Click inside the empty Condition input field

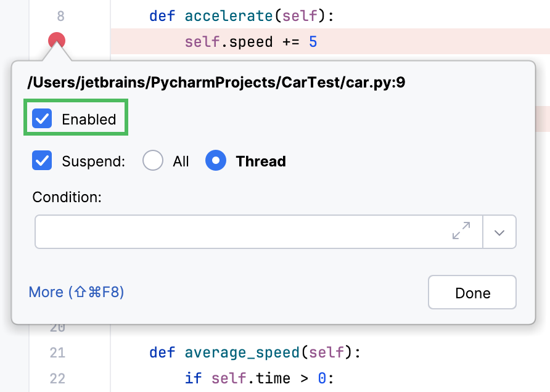(247, 232)
